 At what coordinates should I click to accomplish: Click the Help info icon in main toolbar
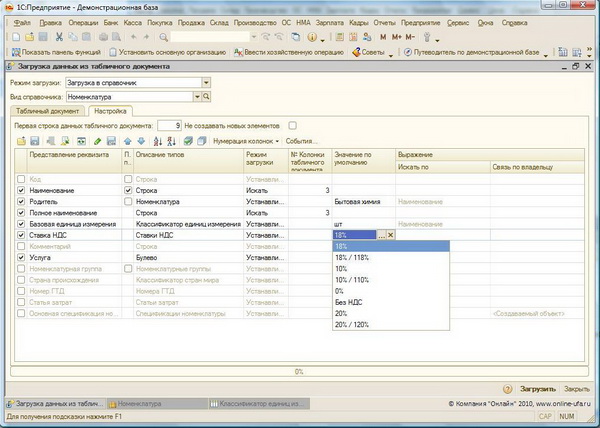pyautogui.click(x=312, y=37)
